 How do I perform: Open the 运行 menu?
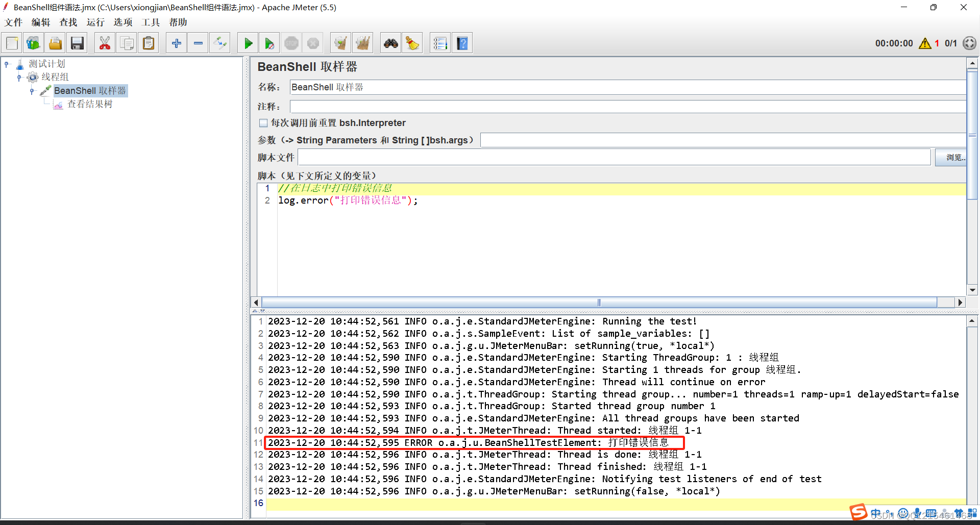coord(95,22)
